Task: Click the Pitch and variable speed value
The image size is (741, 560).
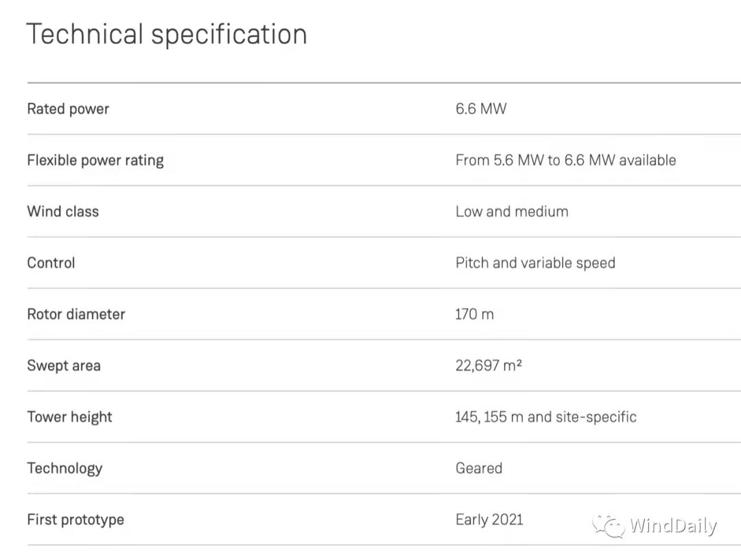Action: [x=535, y=263]
